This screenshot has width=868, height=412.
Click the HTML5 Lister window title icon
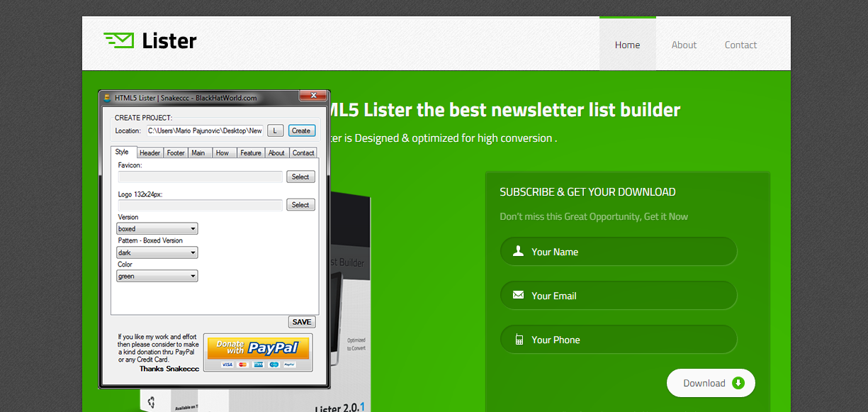tap(107, 98)
